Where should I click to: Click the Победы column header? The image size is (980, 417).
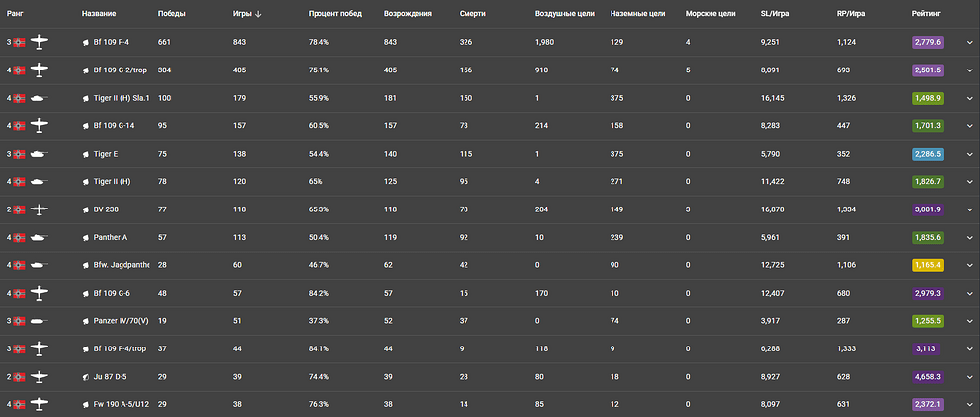[x=171, y=14]
